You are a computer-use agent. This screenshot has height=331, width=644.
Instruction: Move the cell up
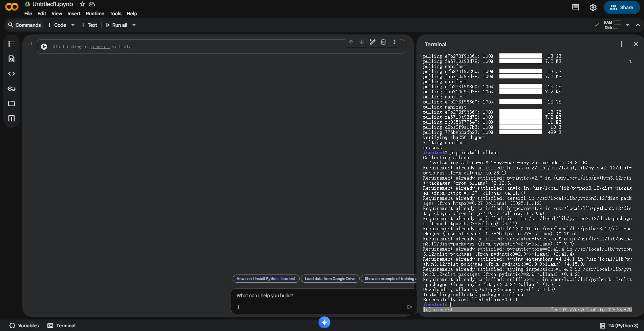[x=351, y=42]
